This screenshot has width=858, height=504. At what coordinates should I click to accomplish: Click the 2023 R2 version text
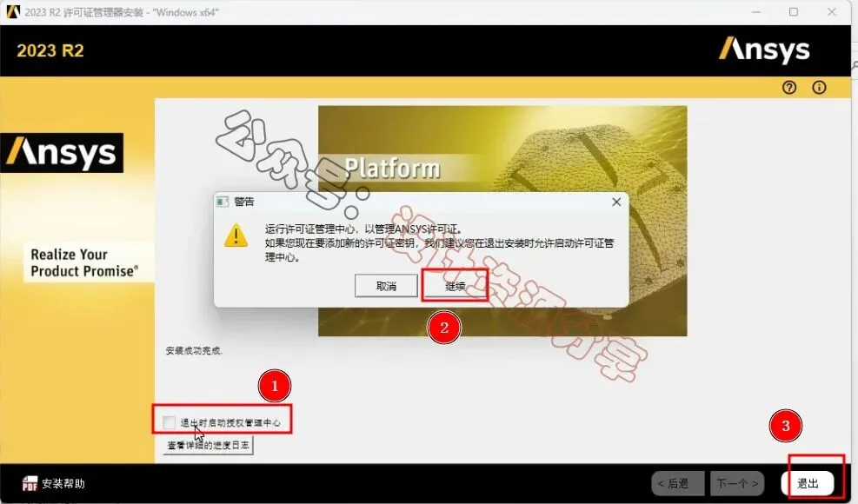(x=50, y=51)
